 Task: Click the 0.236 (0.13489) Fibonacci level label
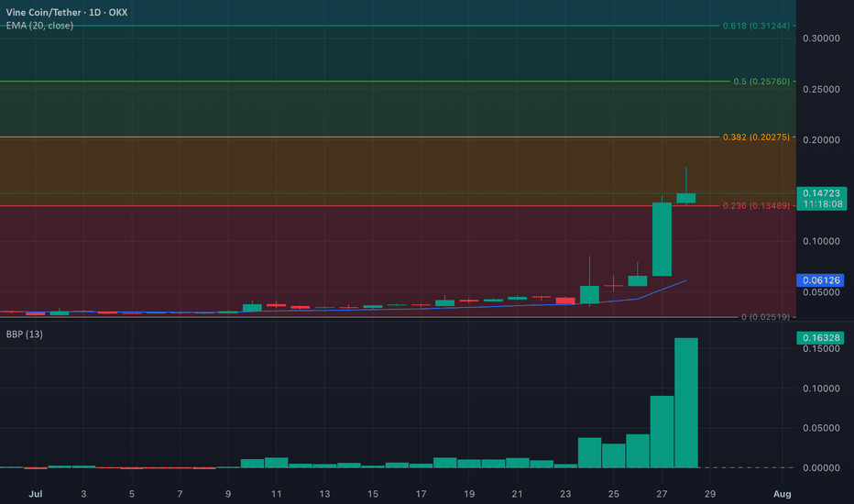756,205
